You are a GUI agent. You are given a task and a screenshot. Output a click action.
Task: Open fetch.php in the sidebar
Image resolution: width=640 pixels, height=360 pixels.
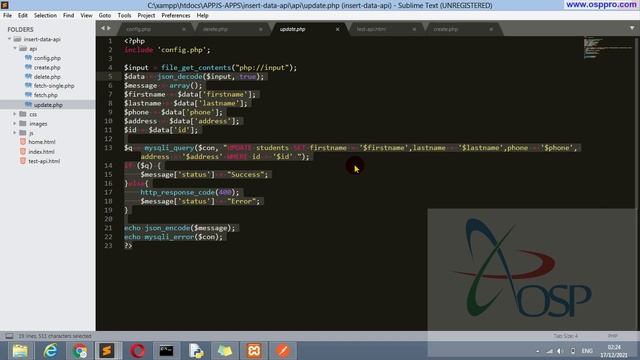(x=46, y=95)
